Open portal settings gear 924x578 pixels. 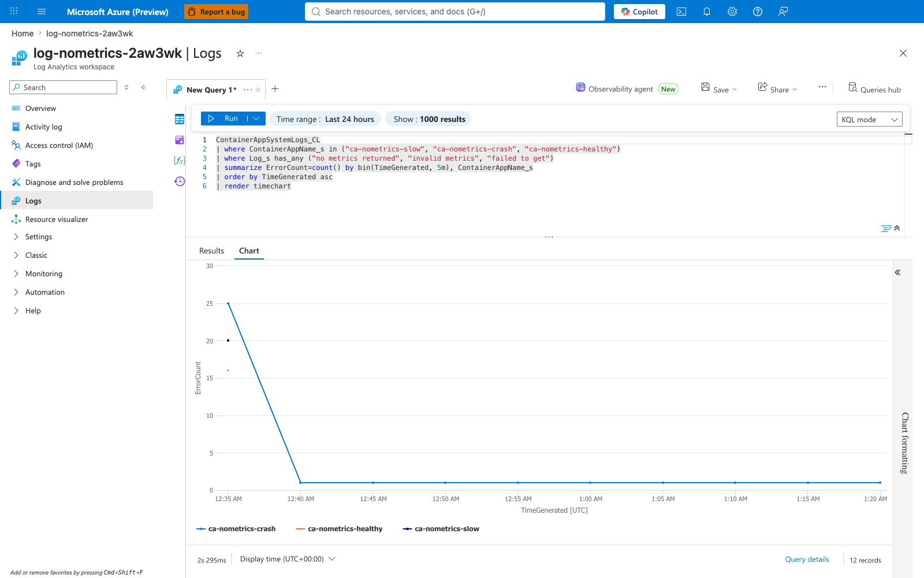tap(732, 12)
